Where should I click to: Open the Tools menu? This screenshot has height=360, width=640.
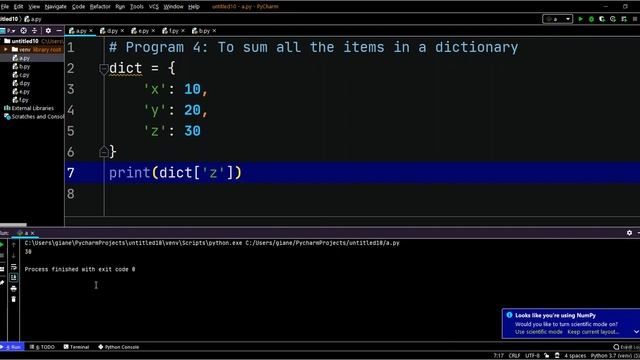coord(137,7)
